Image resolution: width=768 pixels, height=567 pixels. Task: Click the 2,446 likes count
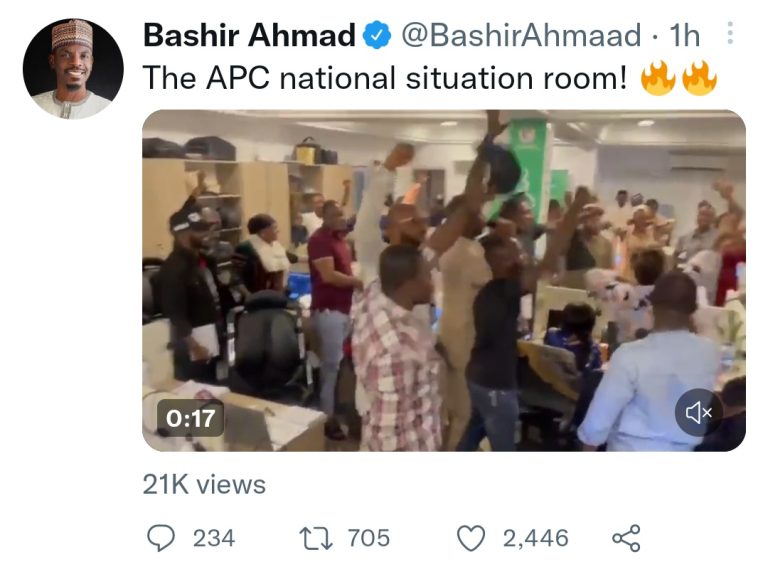click(535, 538)
